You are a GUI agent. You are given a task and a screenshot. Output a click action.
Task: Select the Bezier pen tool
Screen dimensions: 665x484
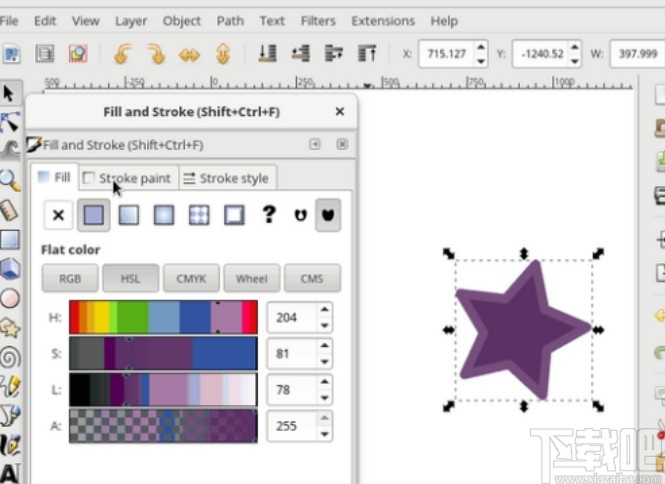pyautogui.click(x=9, y=416)
